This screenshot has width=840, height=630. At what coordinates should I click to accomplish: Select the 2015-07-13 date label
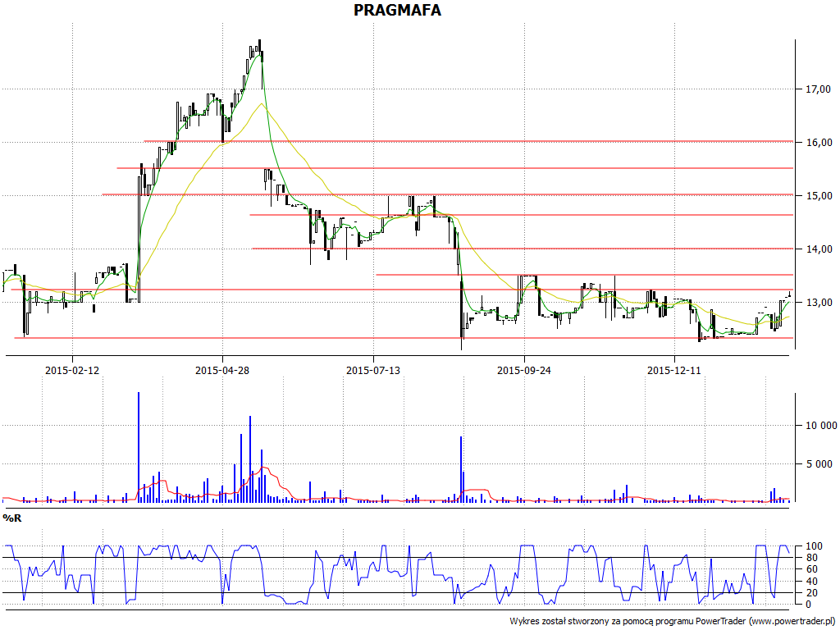point(373,370)
